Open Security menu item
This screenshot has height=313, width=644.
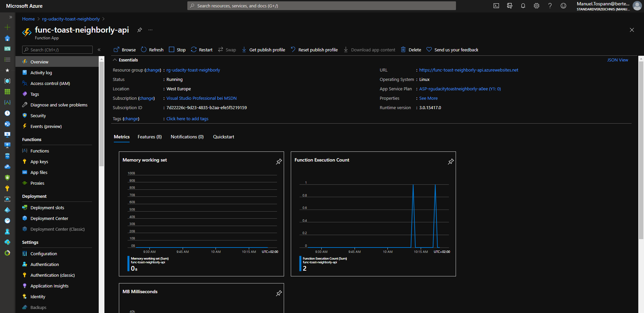pyautogui.click(x=57, y=116)
